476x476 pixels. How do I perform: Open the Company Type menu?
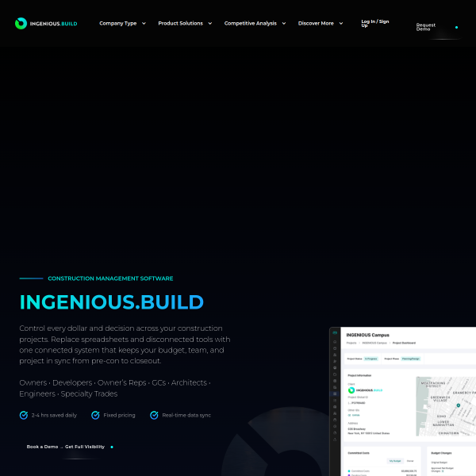(117, 23)
